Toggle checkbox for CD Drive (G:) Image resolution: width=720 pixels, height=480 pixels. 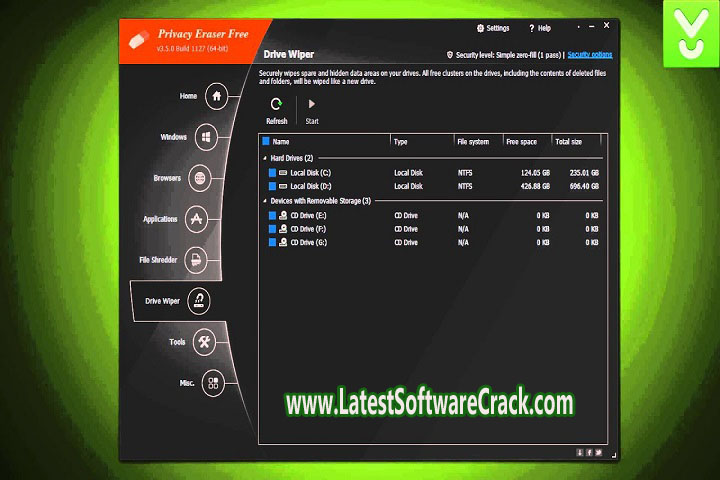(x=272, y=242)
